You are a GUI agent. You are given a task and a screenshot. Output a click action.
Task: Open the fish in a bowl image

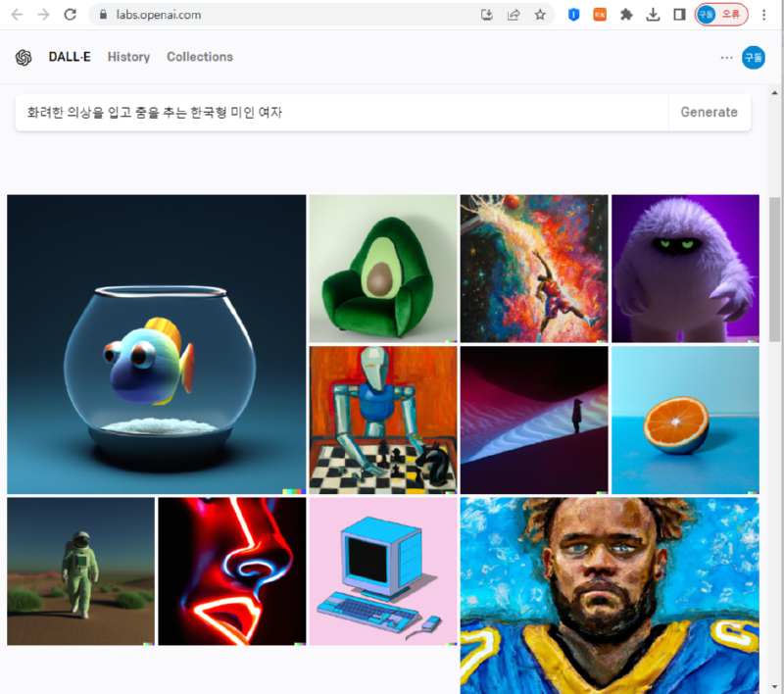click(157, 344)
